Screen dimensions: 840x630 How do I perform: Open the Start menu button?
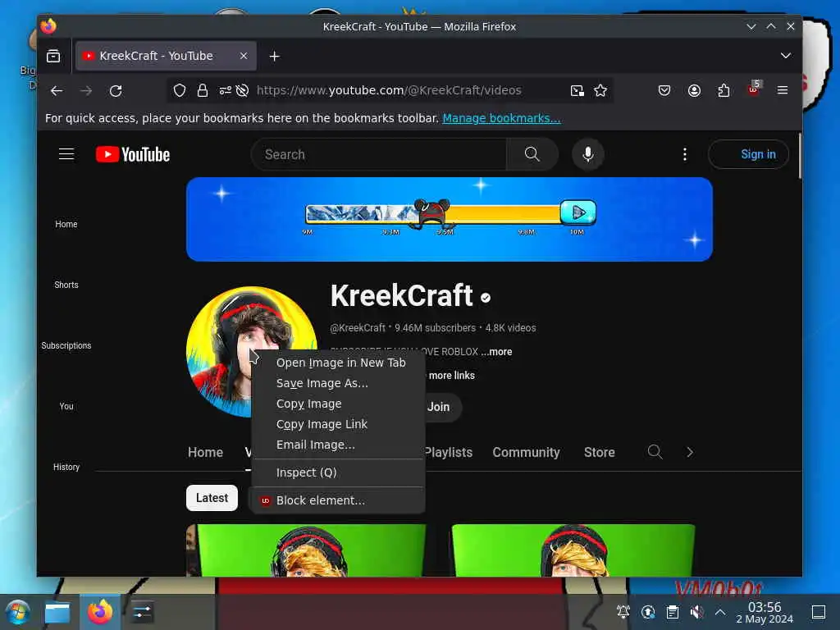tap(17, 612)
